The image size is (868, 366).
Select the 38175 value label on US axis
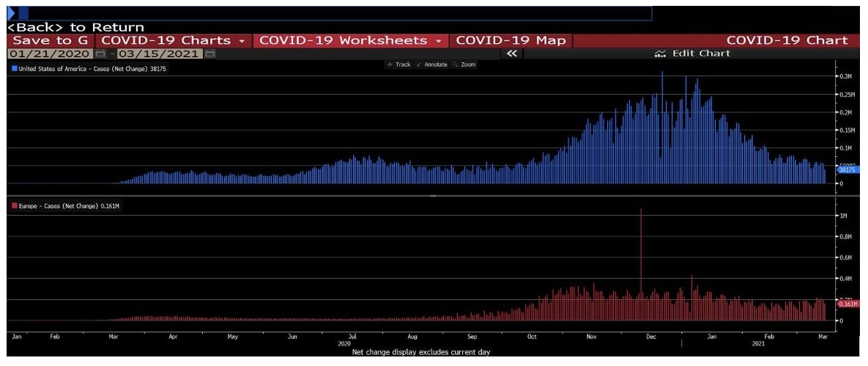click(847, 170)
